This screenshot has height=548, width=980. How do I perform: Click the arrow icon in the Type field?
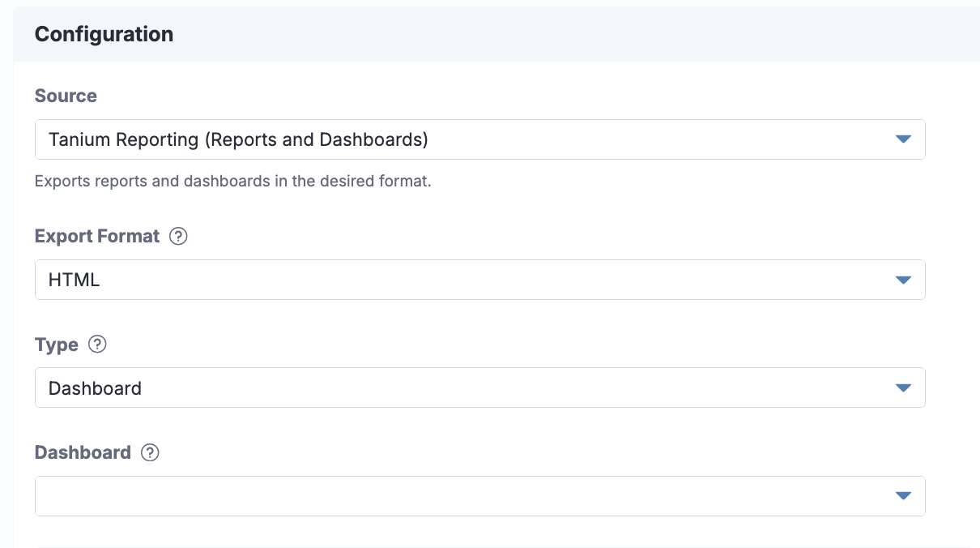904,388
